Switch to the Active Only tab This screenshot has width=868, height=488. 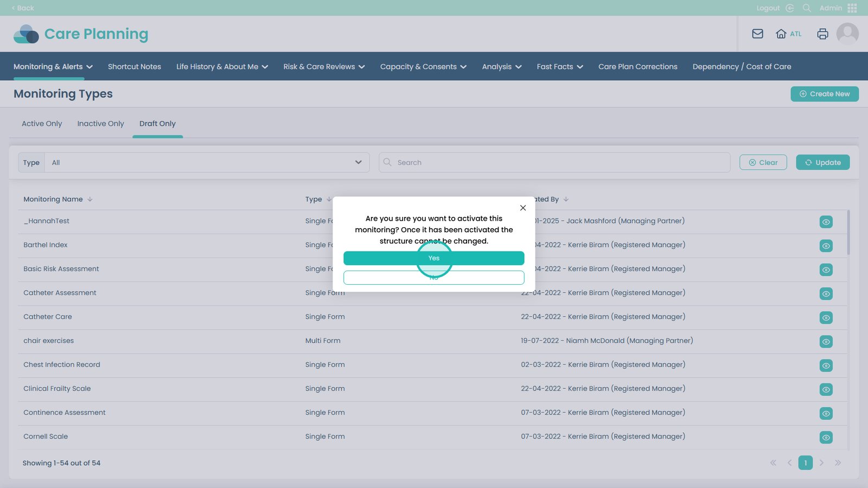[x=42, y=124]
